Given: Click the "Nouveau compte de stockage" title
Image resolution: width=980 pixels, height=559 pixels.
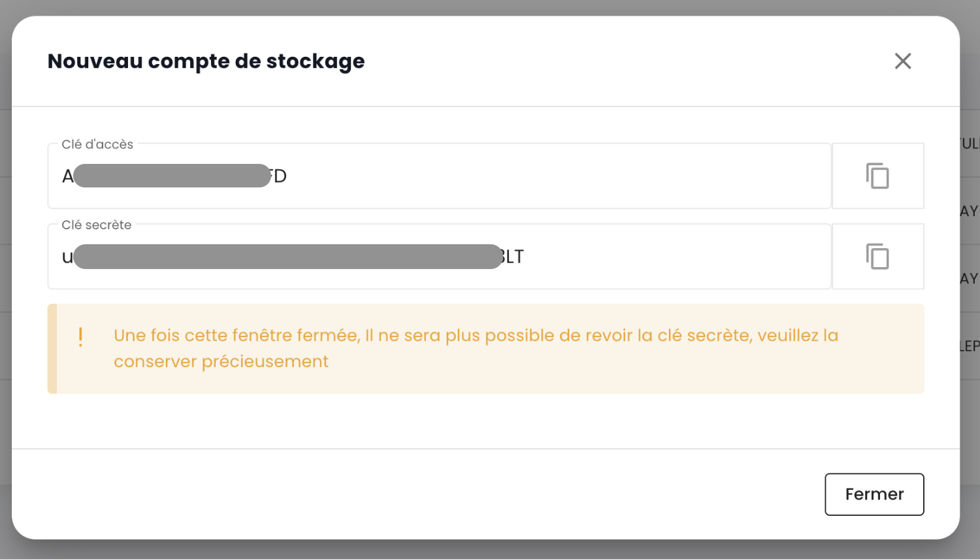Looking at the screenshot, I should [x=206, y=61].
